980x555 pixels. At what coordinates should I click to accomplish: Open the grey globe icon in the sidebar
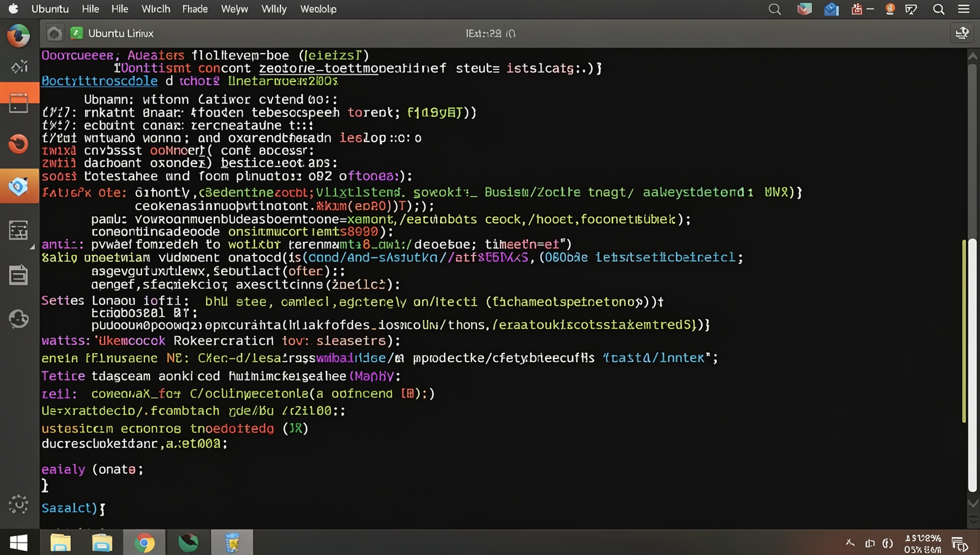pos(18,319)
